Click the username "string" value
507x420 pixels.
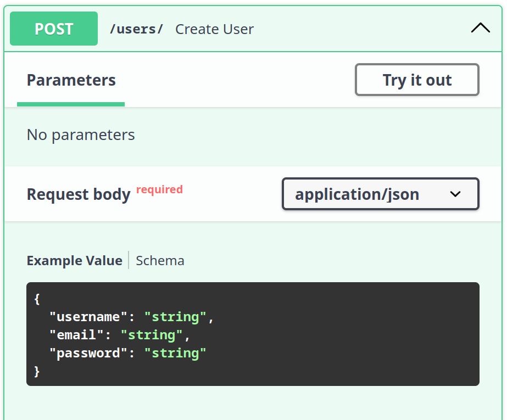[x=175, y=317]
